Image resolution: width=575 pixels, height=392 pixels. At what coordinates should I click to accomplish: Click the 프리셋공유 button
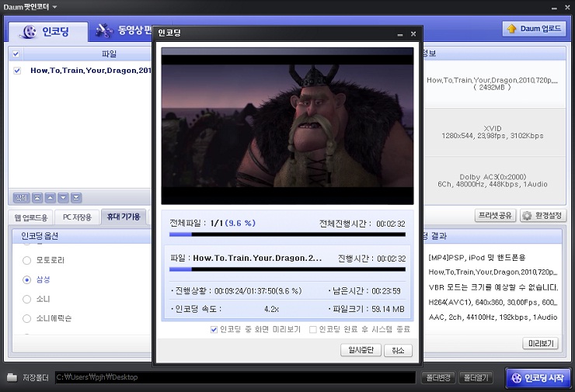pos(496,216)
